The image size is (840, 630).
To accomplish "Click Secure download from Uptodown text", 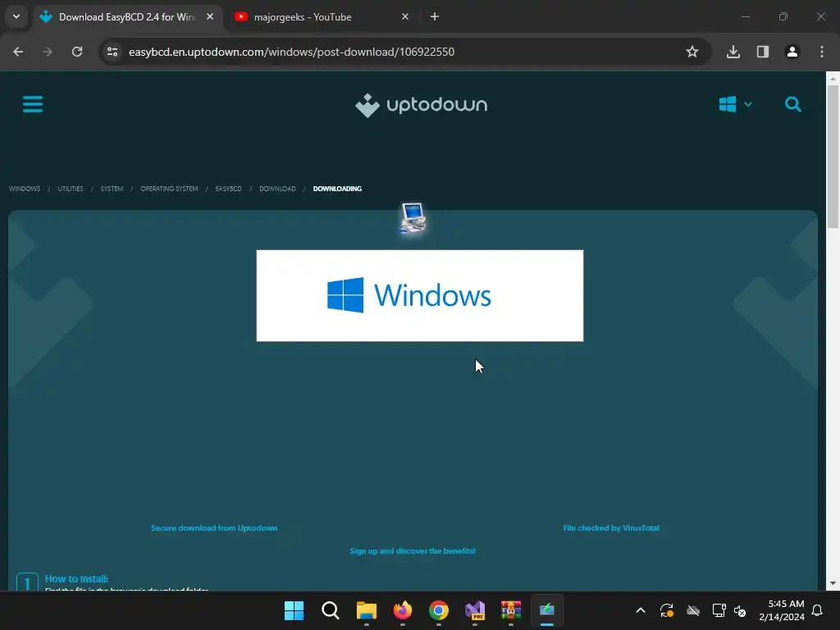I will pos(214,527).
